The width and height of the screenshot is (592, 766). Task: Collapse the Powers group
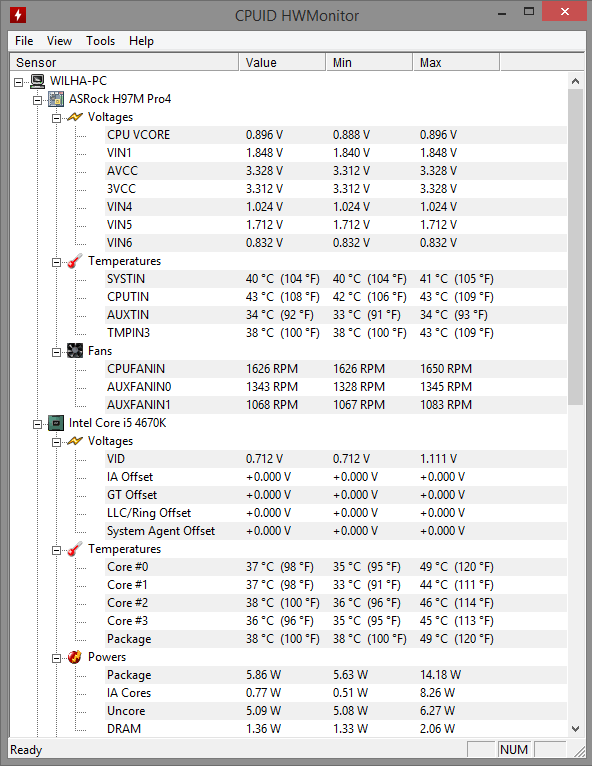tap(56, 658)
